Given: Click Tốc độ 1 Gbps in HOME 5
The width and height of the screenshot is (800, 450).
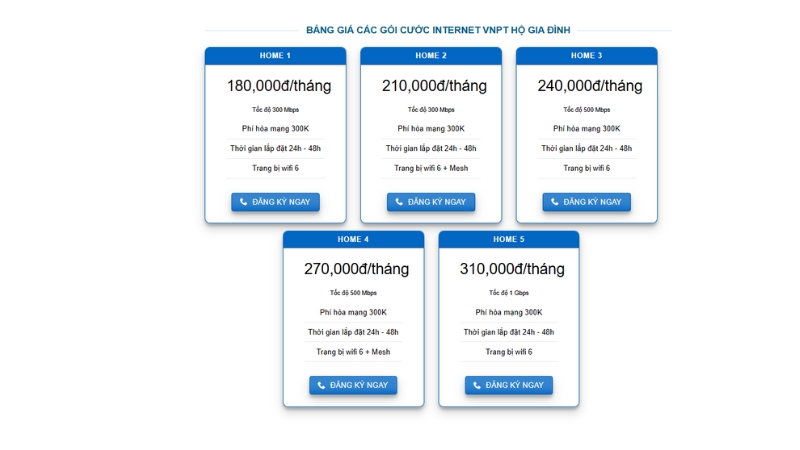Looking at the screenshot, I should tap(509, 293).
